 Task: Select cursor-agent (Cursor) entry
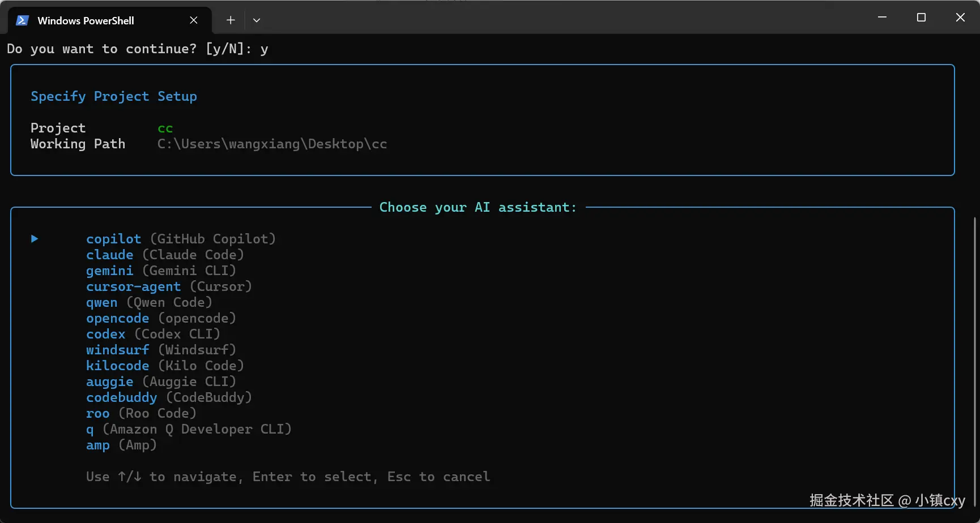click(168, 286)
